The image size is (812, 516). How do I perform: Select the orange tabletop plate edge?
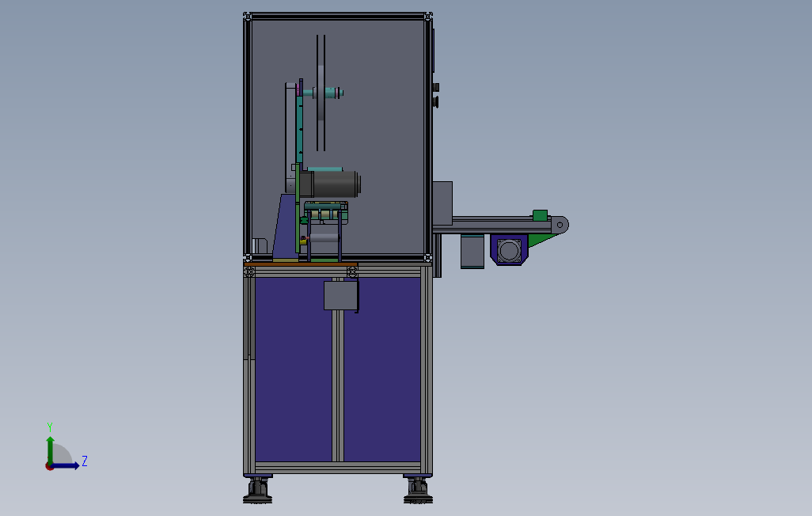click(x=301, y=264)
